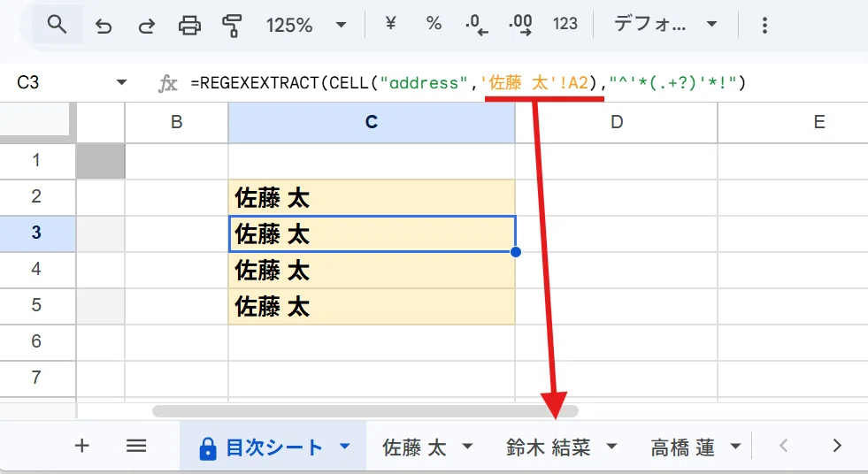This screenshot has height=474, width=868.
Task: Switch to the 目次シート tab
Action: tap(273, 448)
